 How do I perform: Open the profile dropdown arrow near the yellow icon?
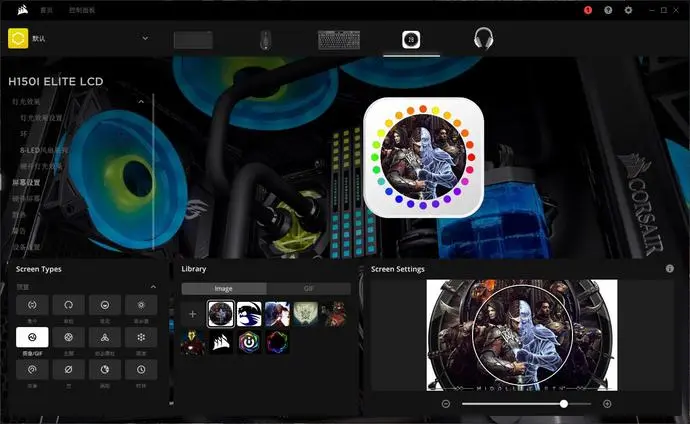coord(145,38)
